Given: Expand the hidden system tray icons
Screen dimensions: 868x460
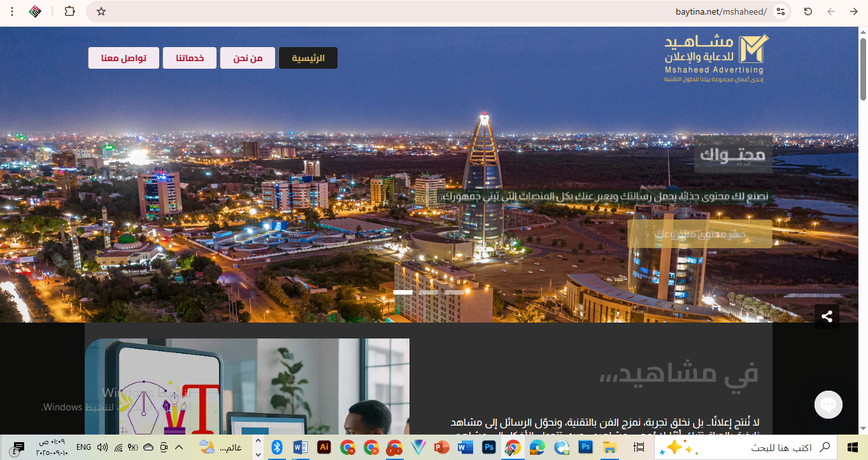Looking at the screenshot, I should click(179, 447).
